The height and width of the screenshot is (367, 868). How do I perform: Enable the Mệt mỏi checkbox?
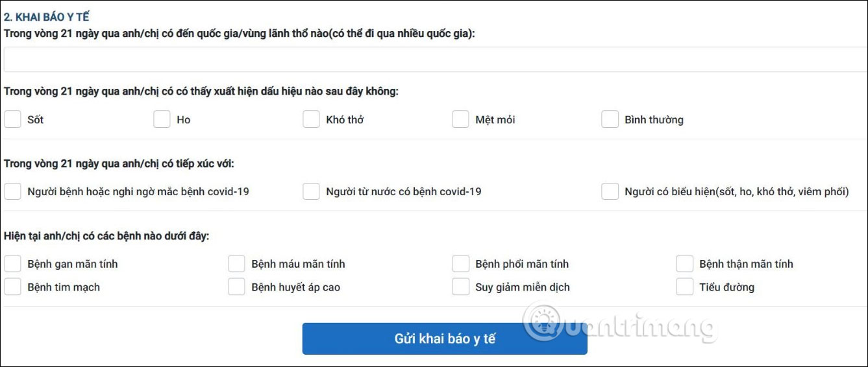point(460,119)
